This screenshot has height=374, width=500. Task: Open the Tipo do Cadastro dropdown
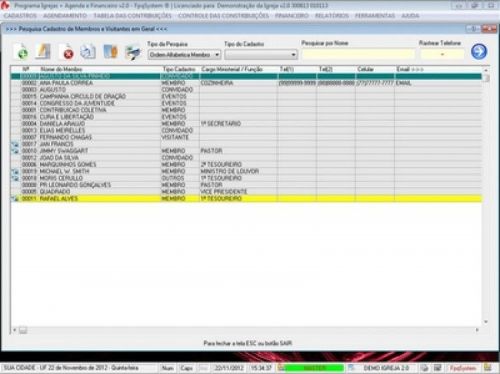tap(261, 55)
